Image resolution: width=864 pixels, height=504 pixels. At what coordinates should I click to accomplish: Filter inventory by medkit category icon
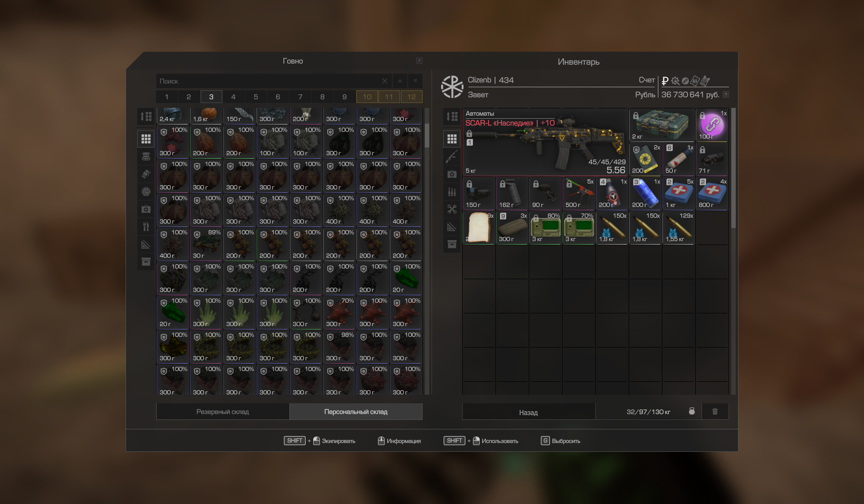pos(452,174)
